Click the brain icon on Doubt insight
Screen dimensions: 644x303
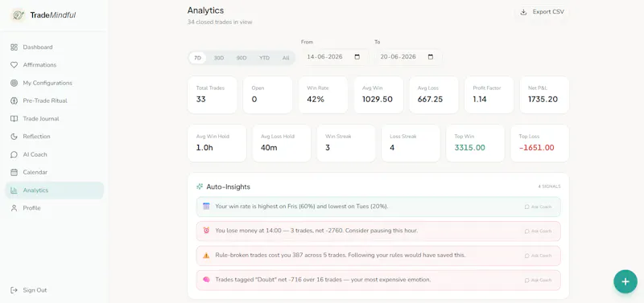pos(206,280)
